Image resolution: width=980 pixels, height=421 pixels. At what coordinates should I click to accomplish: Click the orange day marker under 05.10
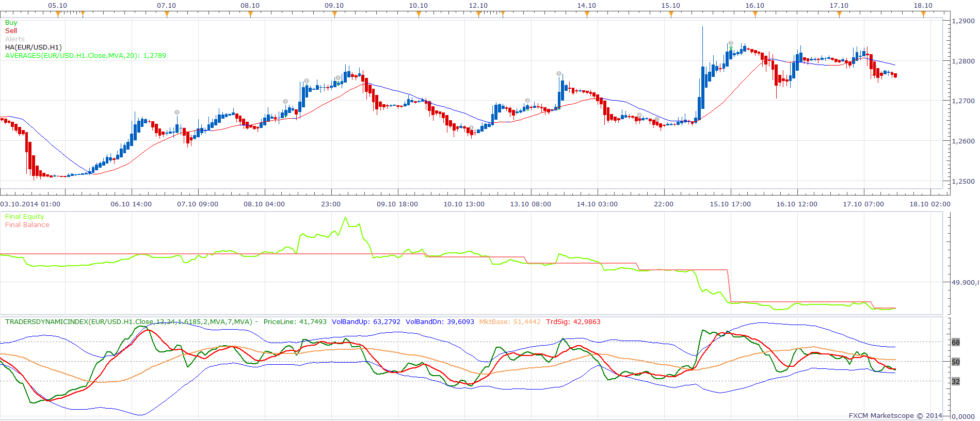58,14
